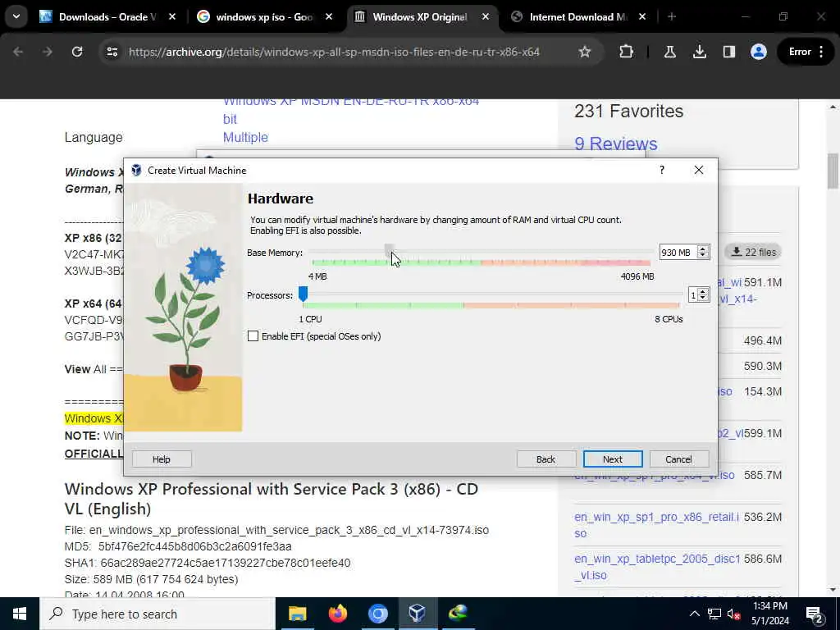View site information icon in address bar
Viewport: 840px width, 630px height.
pyautogui.click(x=112, y=52)
